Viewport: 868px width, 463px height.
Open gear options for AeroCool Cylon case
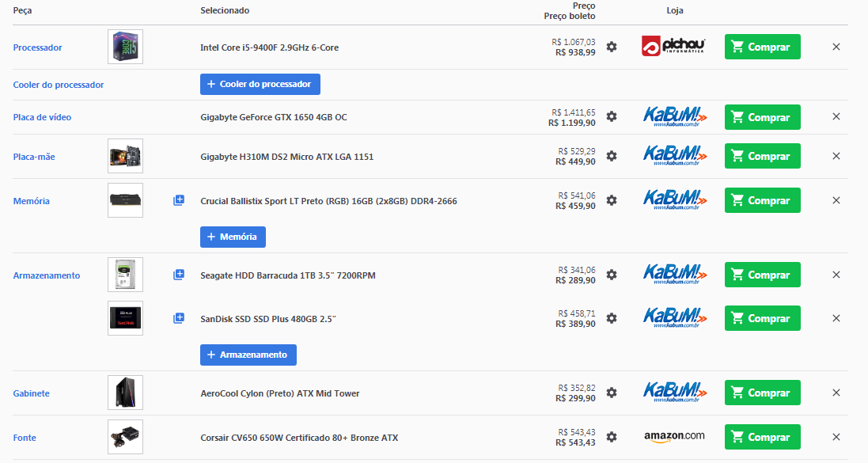(x=611, y=393)
